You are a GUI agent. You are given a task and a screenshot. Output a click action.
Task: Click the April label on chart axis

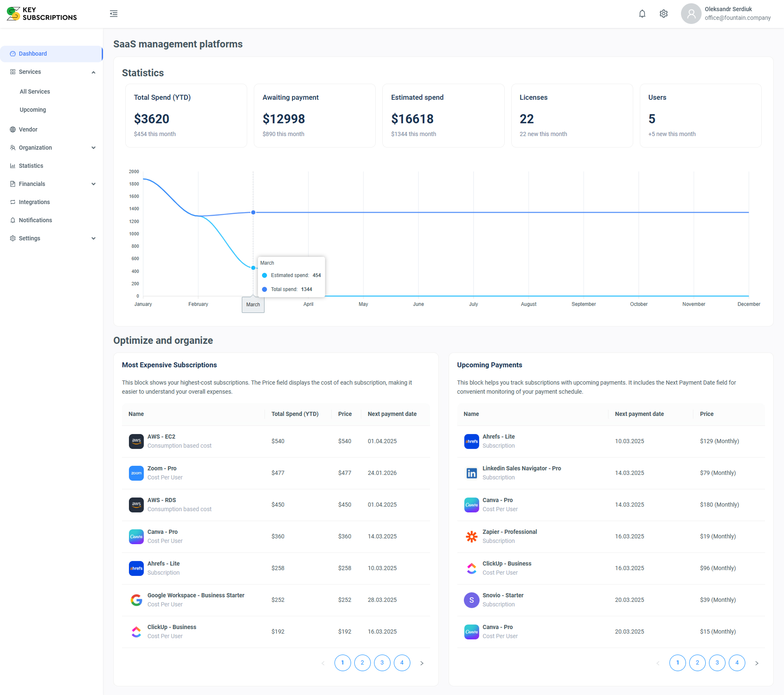pos(308,304)
